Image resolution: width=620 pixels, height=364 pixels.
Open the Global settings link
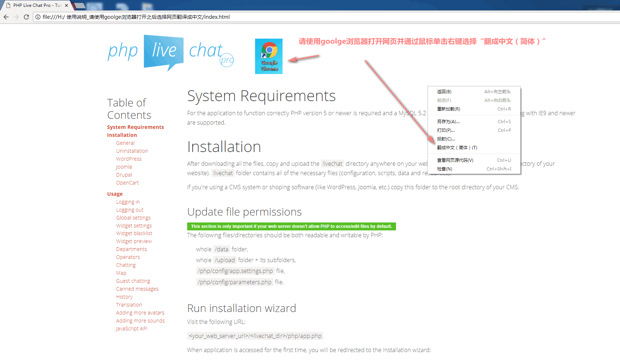point(133,218)
